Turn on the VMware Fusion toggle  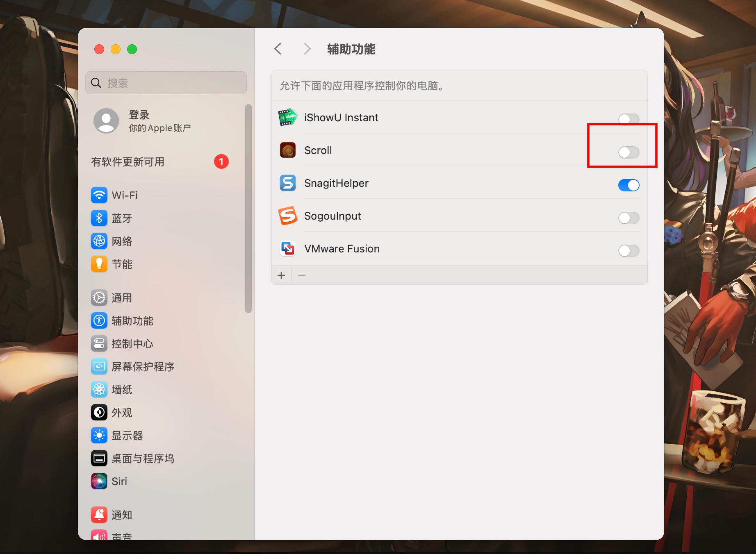click(628, 251)
